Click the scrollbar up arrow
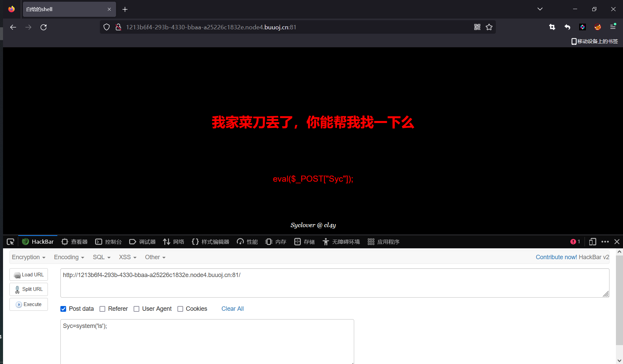This screenshot has height=364, width=623. click(619, 252)
